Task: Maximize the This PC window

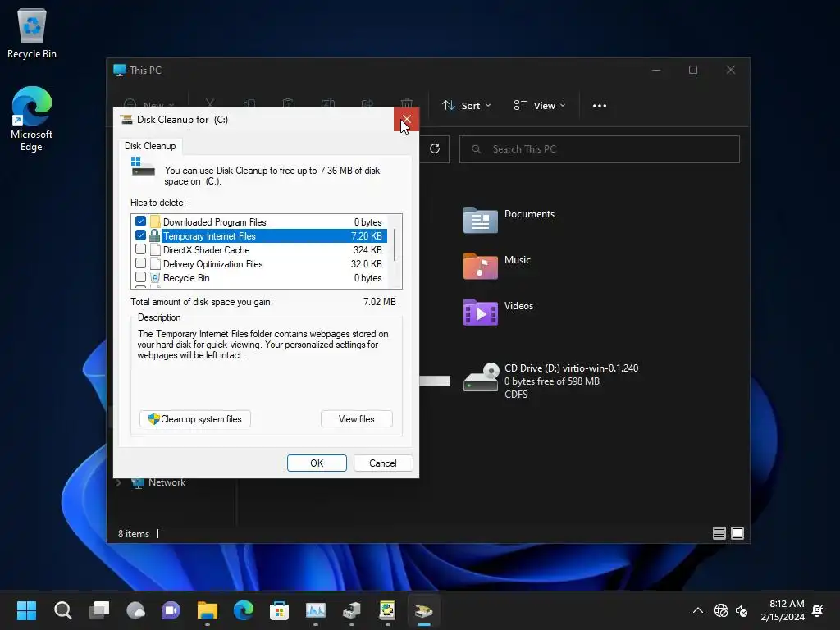Action: click(692, 71)
